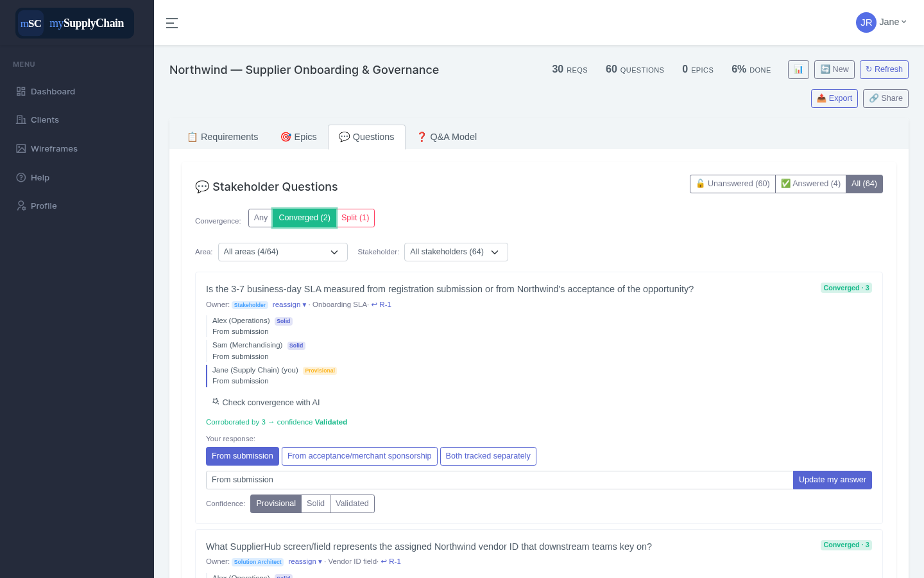Filter by Answered (4) questions

(x=810, y=184)
